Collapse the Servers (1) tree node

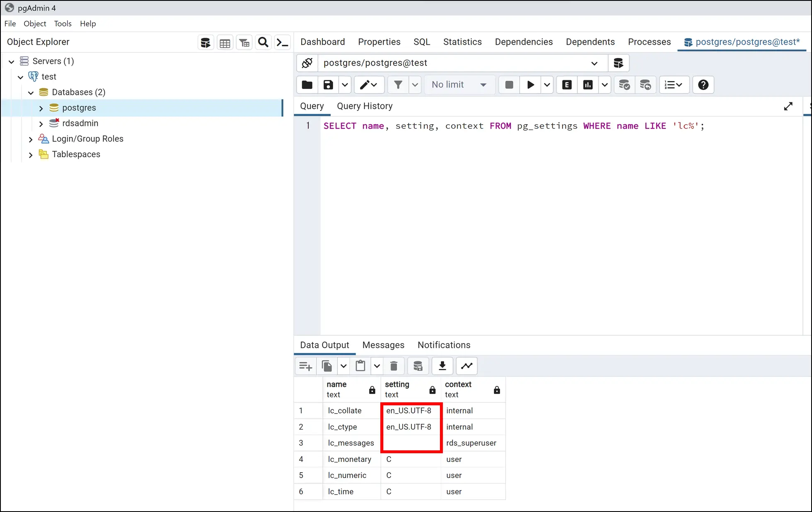(x=12, y=62)
